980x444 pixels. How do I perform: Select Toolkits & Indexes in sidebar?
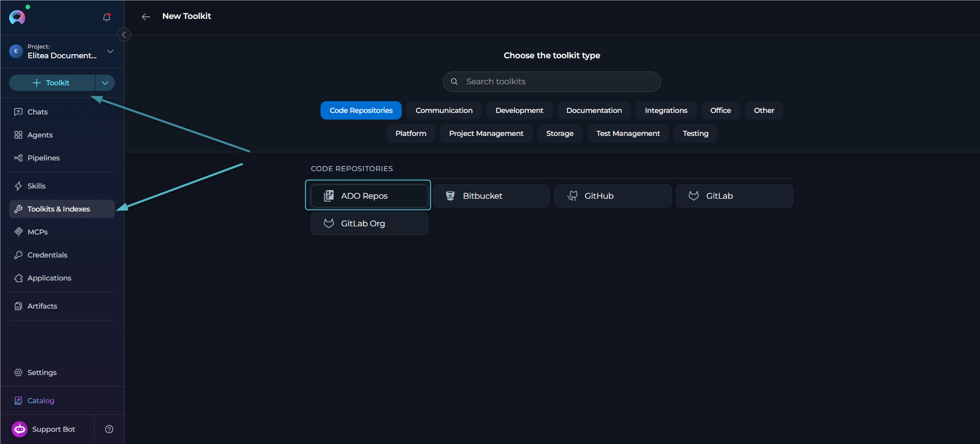62,209
